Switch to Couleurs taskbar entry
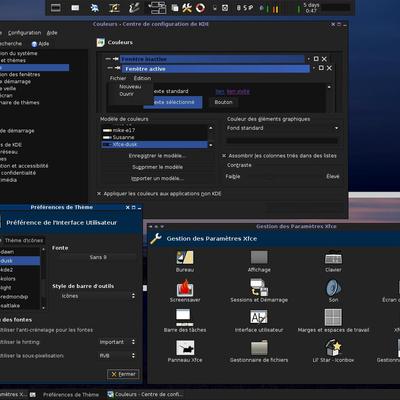Viewport: 400px width, 400px height. [x=146, y=394]
